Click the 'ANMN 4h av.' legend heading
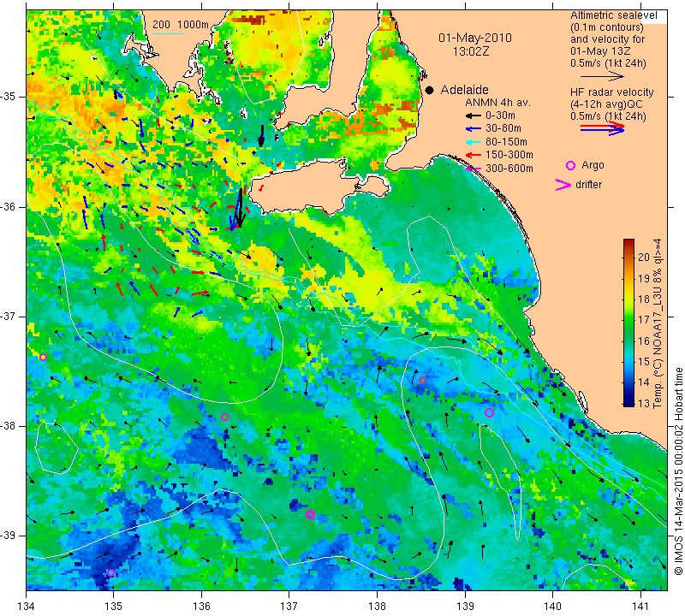The image size is (685, 616). [497, 103]
